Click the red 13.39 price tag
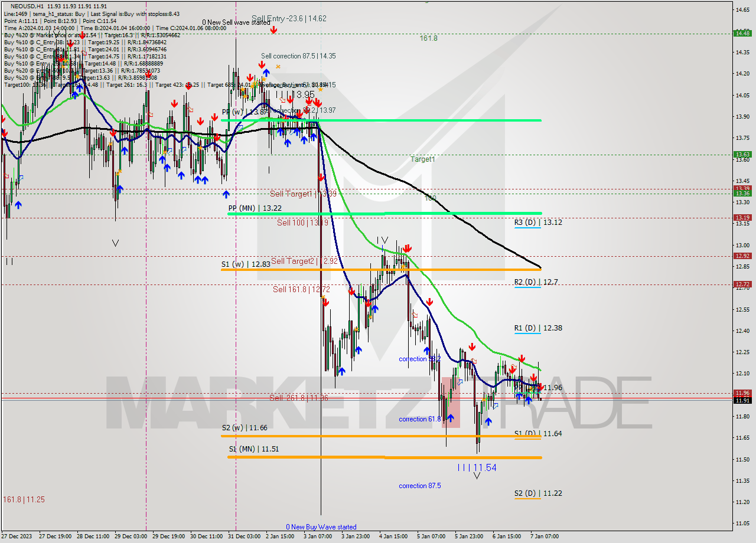The width and height of the screenshot is (756, 543). (x=742, y=189)
